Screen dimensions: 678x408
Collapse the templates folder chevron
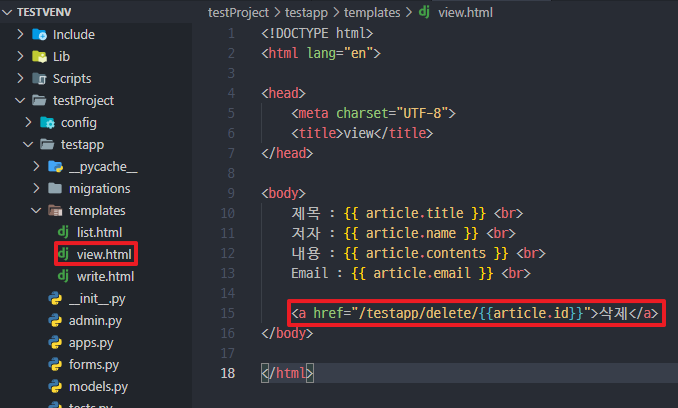click(x=36, y=210)
